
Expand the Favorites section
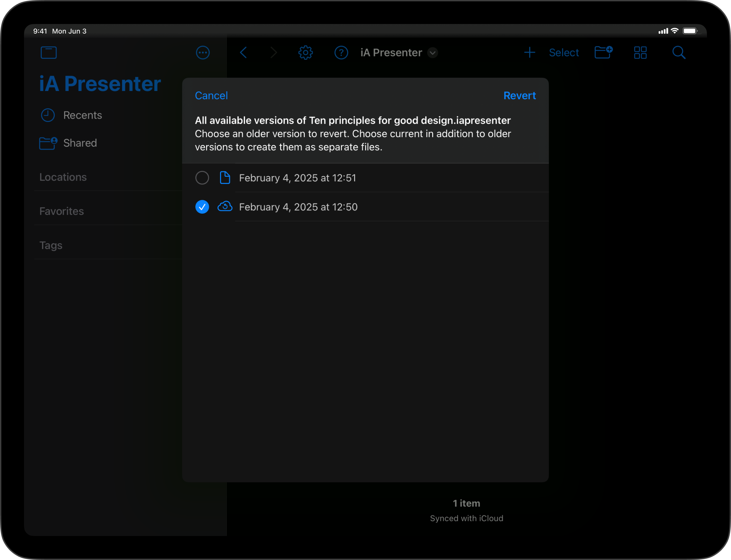(x=62, y=211)
